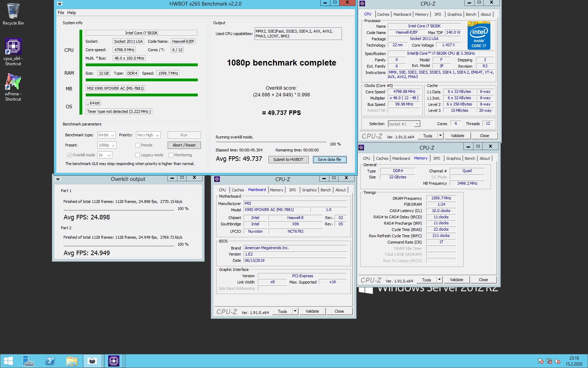Switch to Graphics tab in CPU-Z Mainboard window
The image size is (588, 368).
point(309,190)
